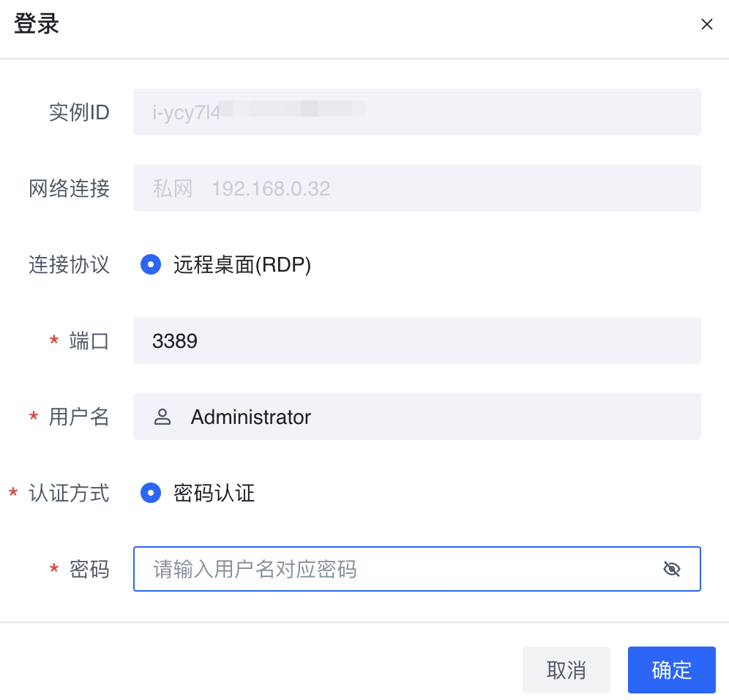This screenshot has width=729, height=700.
Task: Click the 取消 button
Action: (x=566, y=669)
